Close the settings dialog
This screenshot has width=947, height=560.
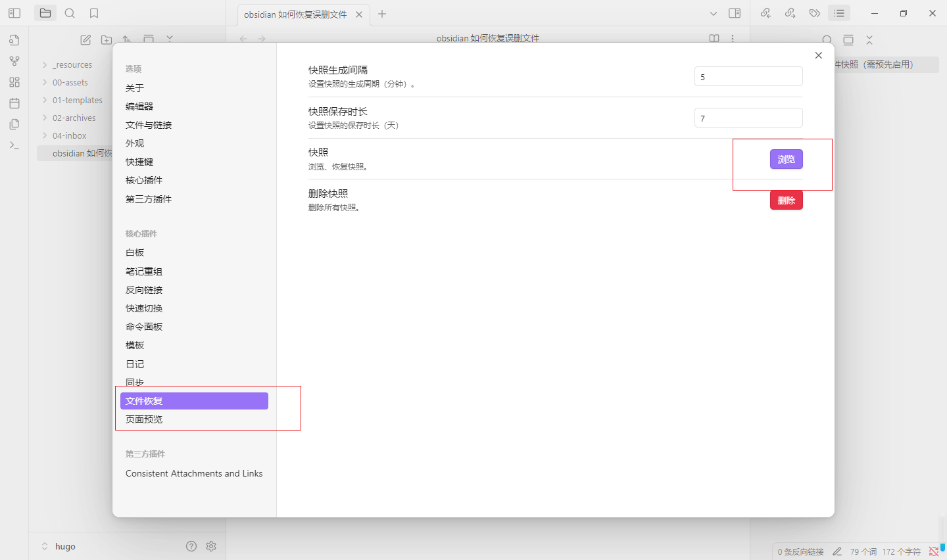point(819,55)
